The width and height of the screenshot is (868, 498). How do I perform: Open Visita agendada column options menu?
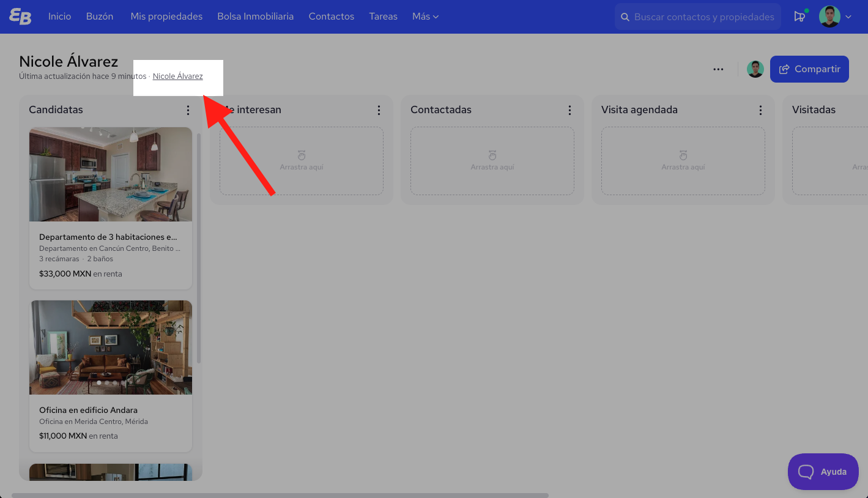760,110
